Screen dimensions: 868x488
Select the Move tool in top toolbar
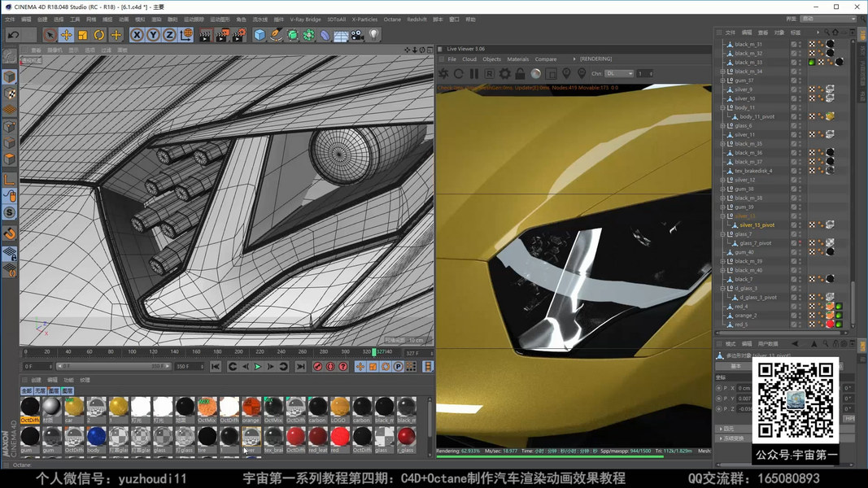(66, 35)
